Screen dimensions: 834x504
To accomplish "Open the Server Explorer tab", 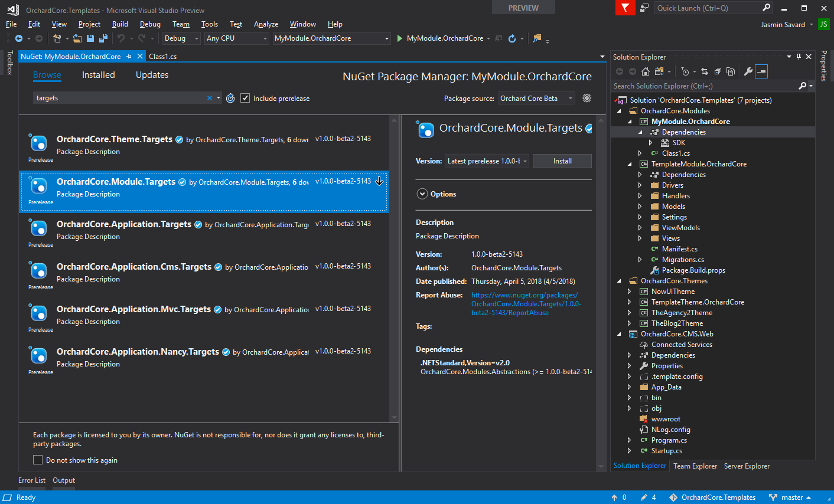I will click(747, 466).
